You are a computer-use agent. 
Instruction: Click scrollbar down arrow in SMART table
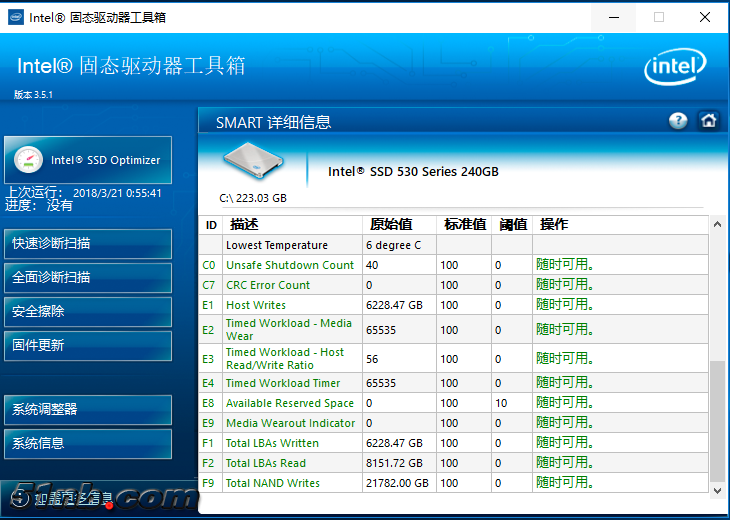pyautogui.click(x=716, y=490)
